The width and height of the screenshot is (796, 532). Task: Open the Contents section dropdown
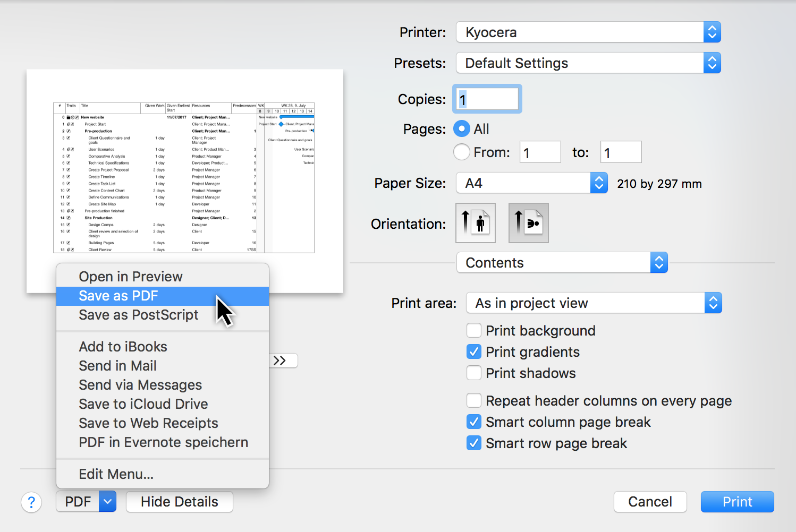(562, 263)
